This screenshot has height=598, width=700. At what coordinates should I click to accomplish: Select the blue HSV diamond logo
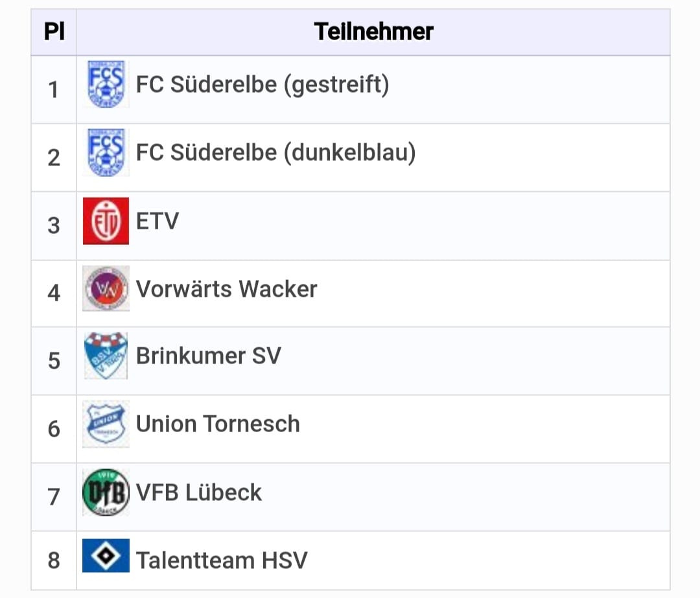(x=106, y=556)
